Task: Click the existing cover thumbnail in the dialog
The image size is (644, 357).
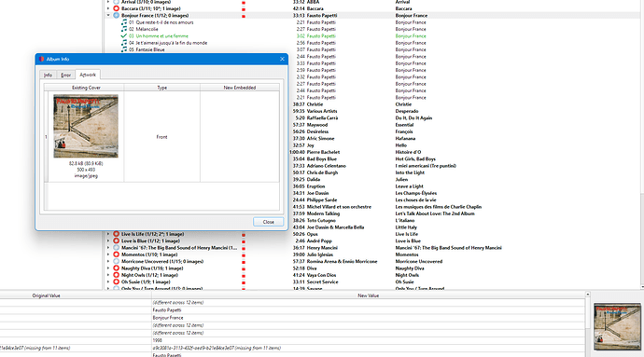Action: (x=86, y=126)
